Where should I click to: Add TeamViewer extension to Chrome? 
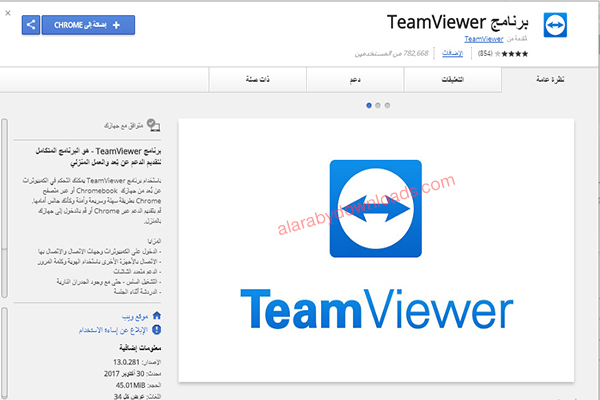pos(88,25)
